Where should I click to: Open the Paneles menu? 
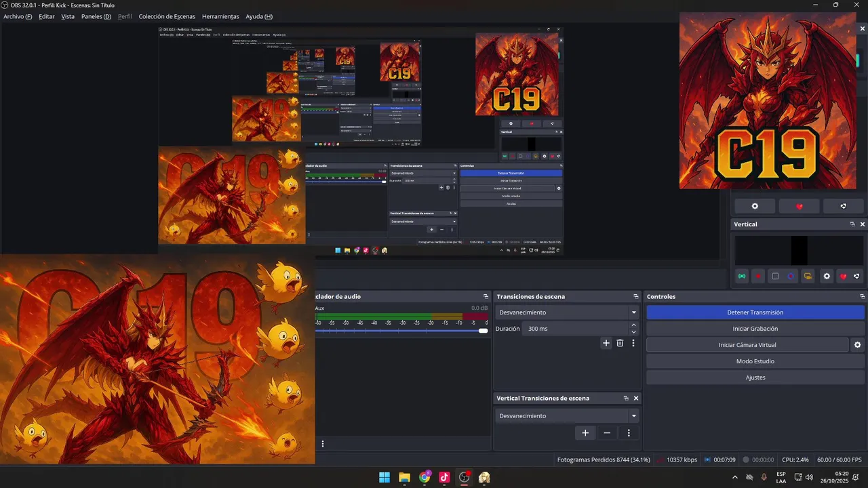pyautogui.click(x=96, y=16)
